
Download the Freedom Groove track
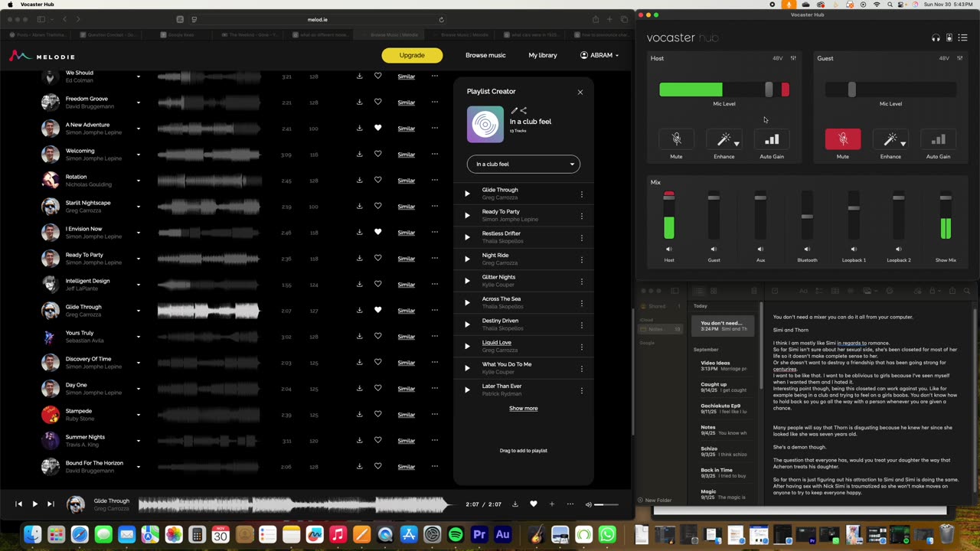click(359, 102)
